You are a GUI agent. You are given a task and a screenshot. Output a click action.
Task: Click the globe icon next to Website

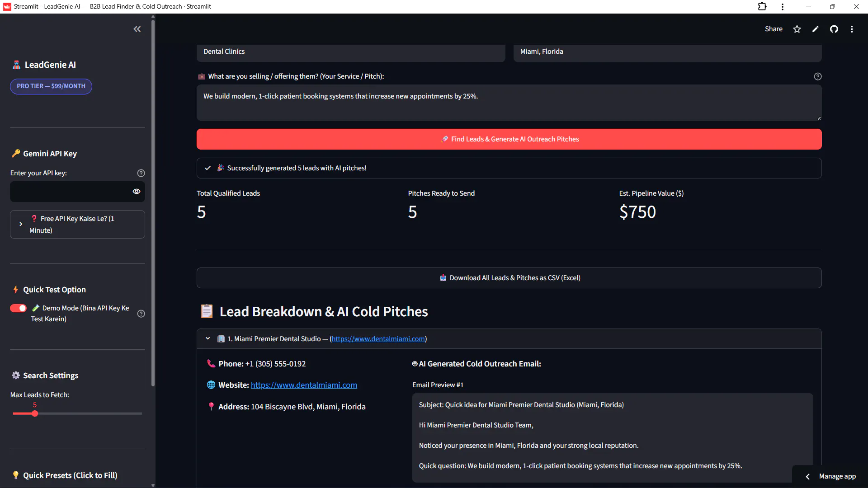[211, 385]
